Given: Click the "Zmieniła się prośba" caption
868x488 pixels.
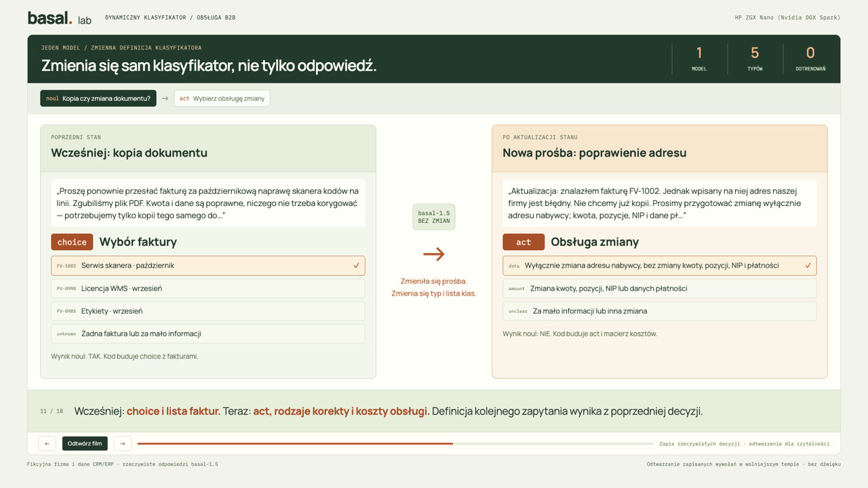Looking at the screenshot, I should click(x=434, y=281).
